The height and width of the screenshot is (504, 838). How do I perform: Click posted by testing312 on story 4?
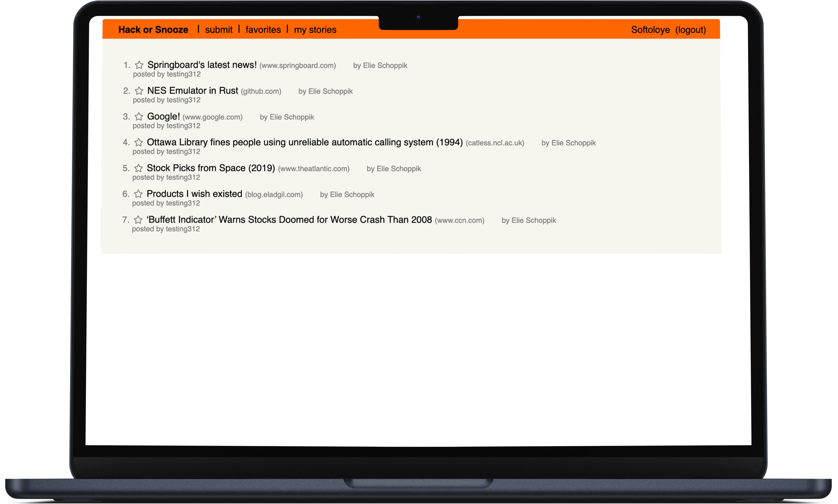pyautogui.click(x=166, y=151)
